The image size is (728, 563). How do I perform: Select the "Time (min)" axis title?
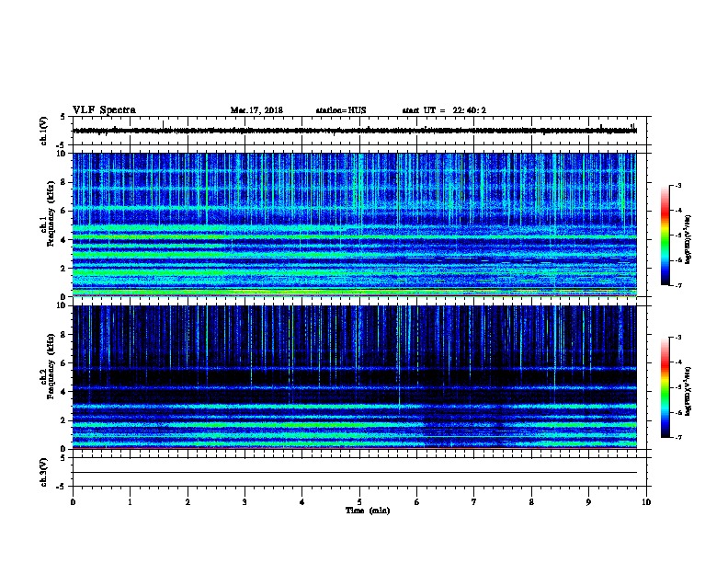coord(368,511)
